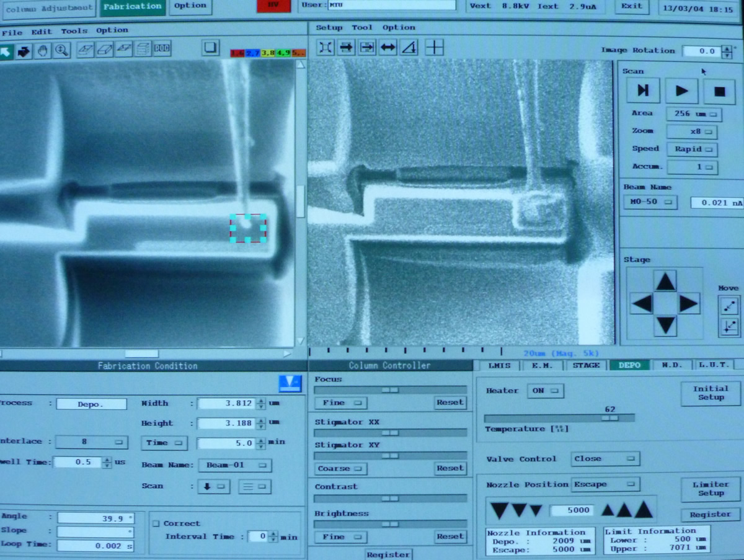The image size is (744, 560).
Task: Click the double-headed horizontal arrow icon
Action: 388,47
